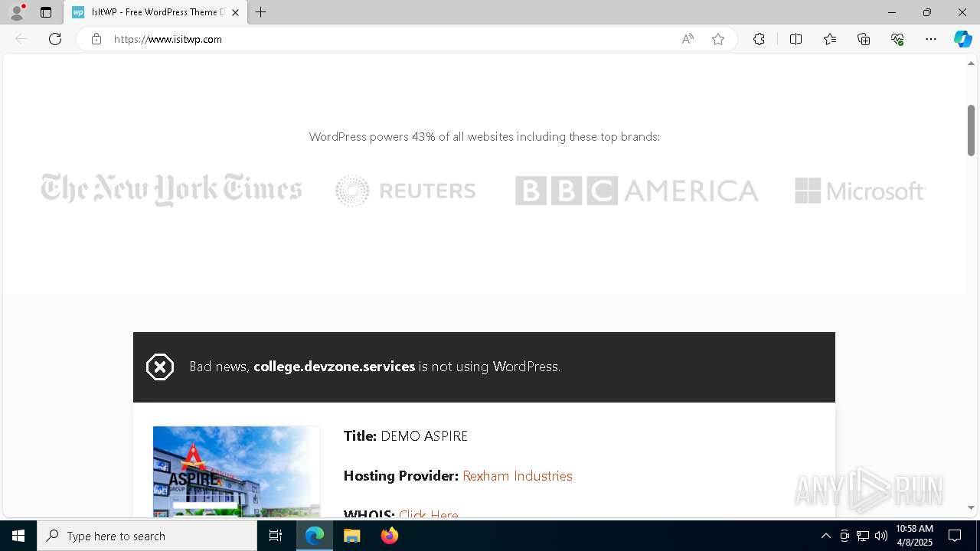The width and height of the screenshot is (980, 551).
Task: Open Collections panel
Action: coord(864,39)
